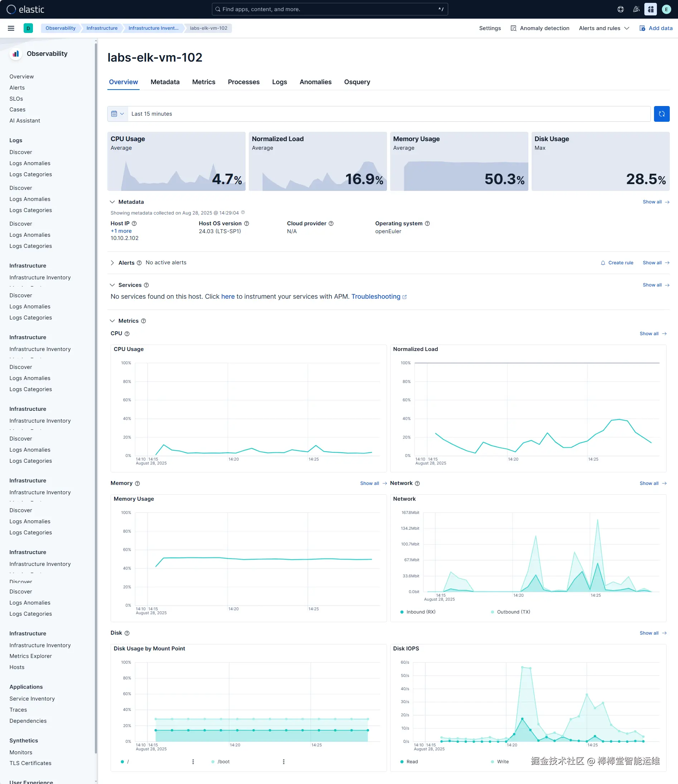Click the refresh button next to time range
678x784 pixels.
click(661, 114)
